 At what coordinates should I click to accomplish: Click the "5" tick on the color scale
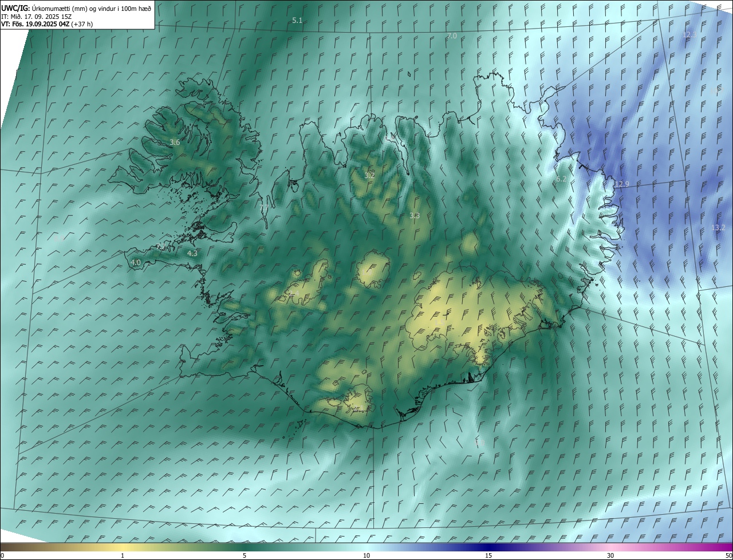245,556
